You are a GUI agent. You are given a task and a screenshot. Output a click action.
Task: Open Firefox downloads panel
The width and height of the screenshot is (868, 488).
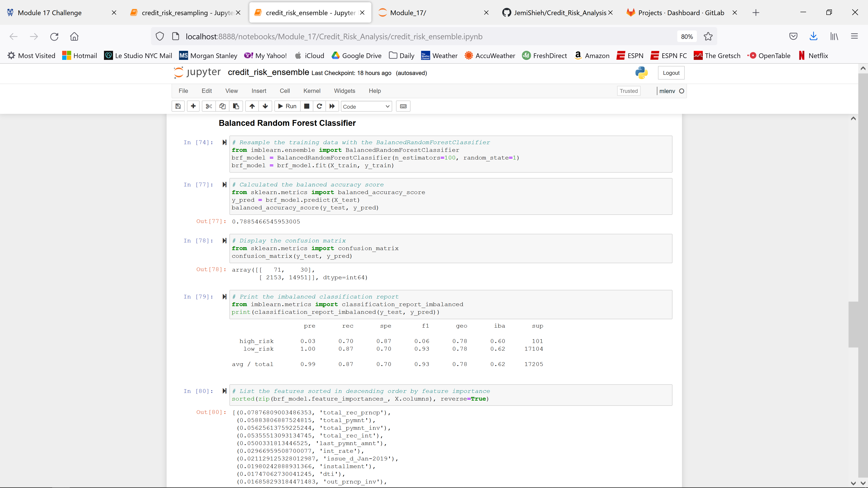pyautogui.click(x=814, y=36)
